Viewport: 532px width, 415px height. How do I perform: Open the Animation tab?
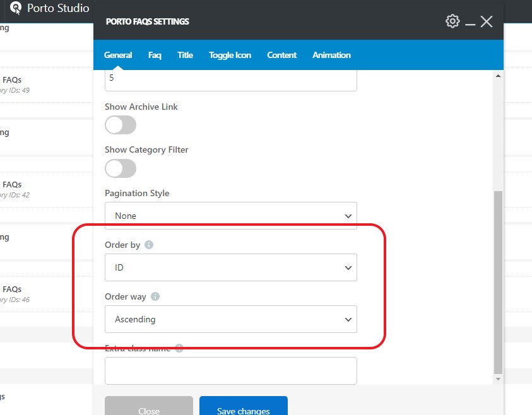click(x=331, y=55)
